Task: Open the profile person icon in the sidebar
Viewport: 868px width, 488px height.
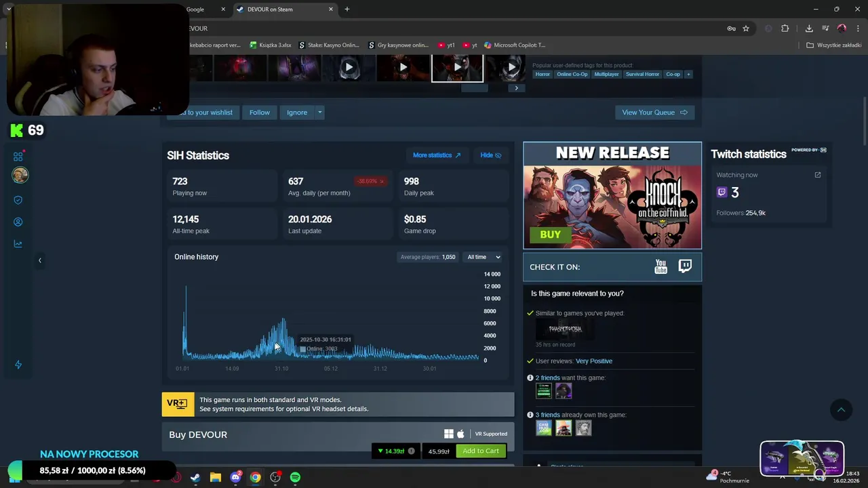Action: (18, 222)
